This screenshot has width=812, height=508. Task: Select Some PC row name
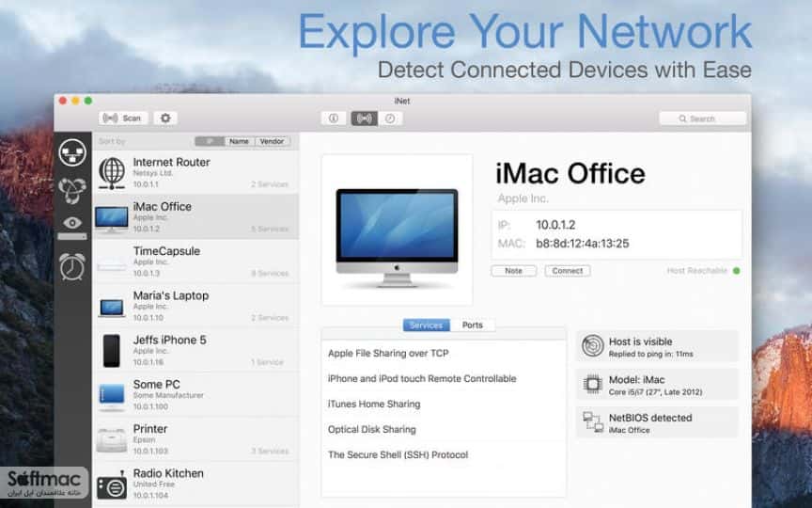click(156, 385)
